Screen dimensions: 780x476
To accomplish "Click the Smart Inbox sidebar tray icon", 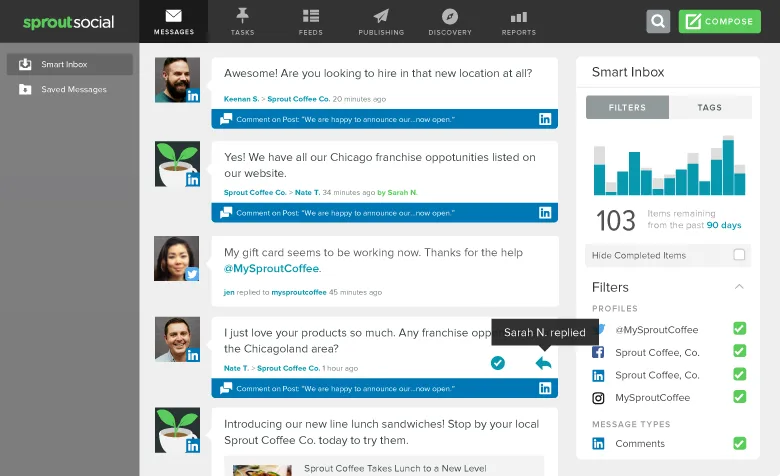I will (25, 64).
